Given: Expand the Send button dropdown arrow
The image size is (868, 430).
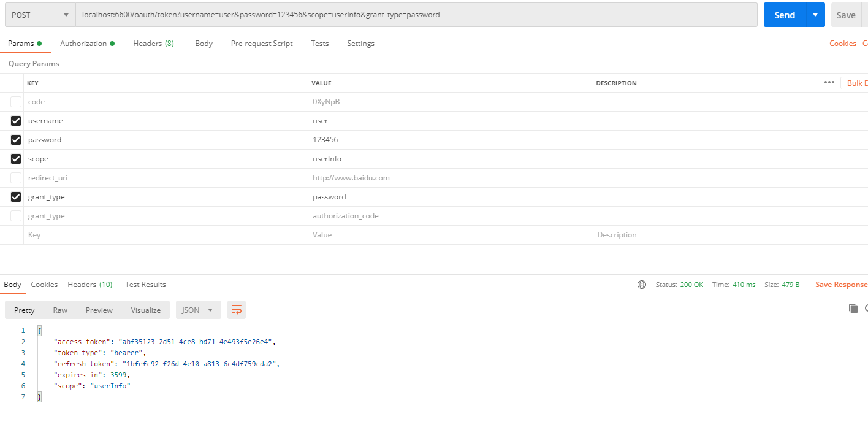Looking at the screenshot, I should (815, 15).
